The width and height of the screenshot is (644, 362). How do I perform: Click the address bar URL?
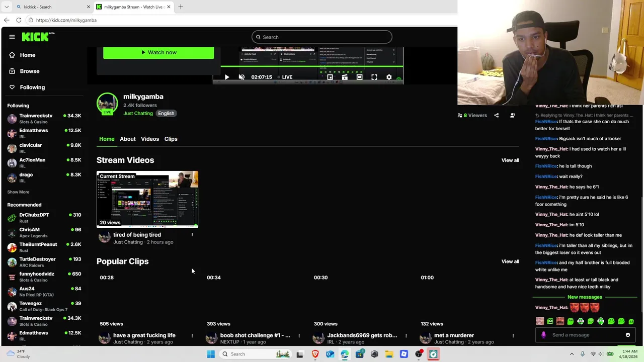66,20
